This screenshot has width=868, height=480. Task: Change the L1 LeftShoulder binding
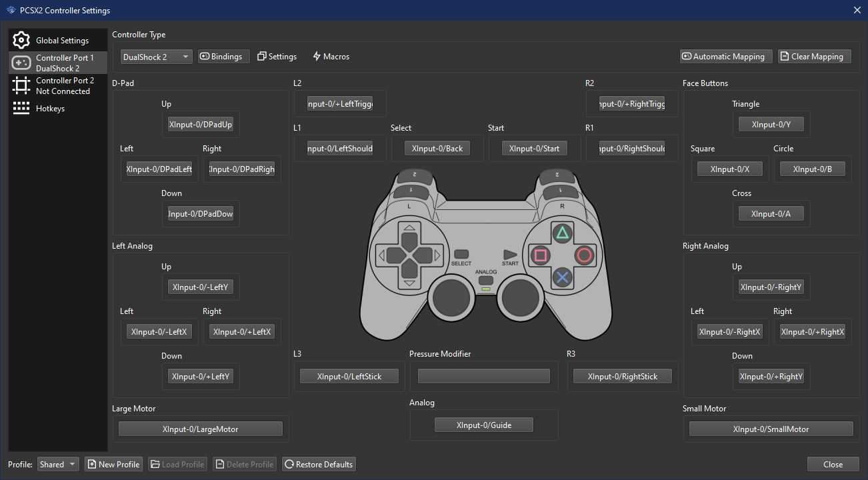coord(340,149)
